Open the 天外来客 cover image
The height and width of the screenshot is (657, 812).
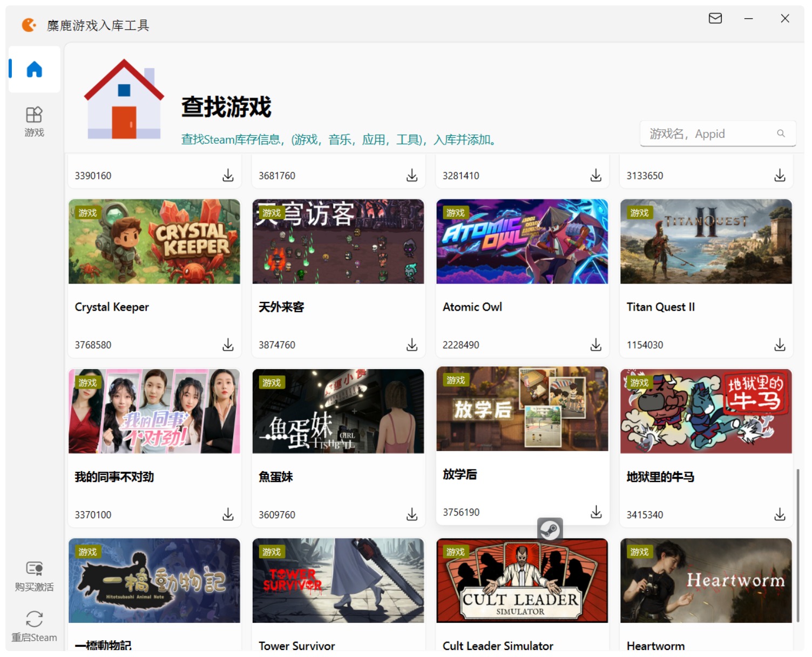click(339, 242)
